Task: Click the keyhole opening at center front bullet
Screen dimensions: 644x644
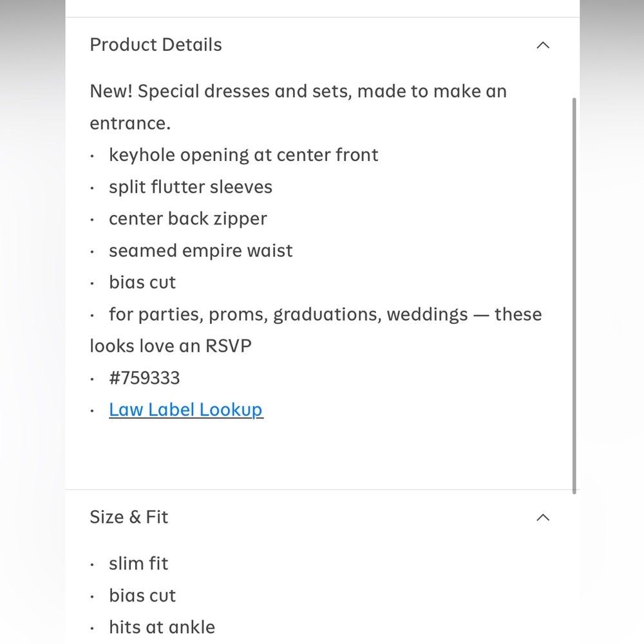Action: pyautogui.click(x=243, y=155)
